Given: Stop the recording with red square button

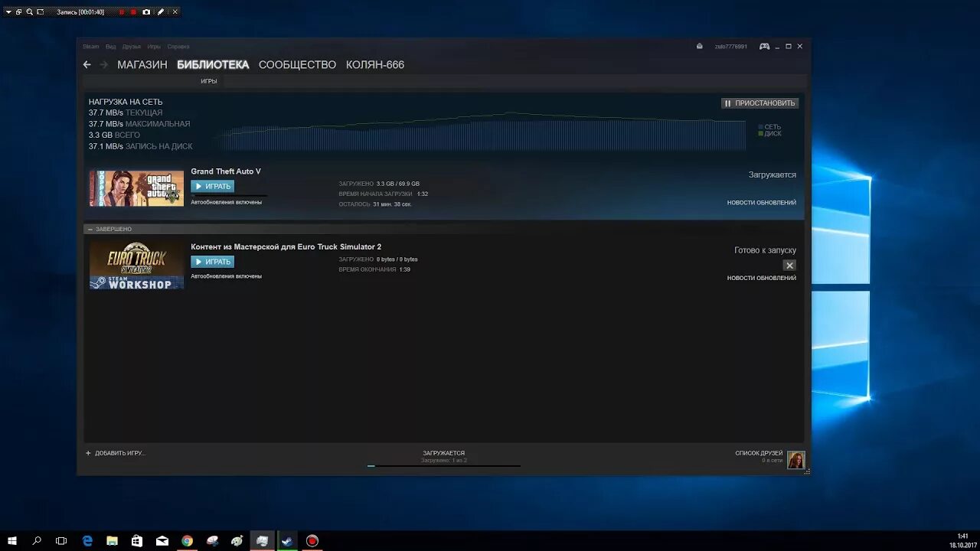Looking at the screenshot, I should coord(133,12).
